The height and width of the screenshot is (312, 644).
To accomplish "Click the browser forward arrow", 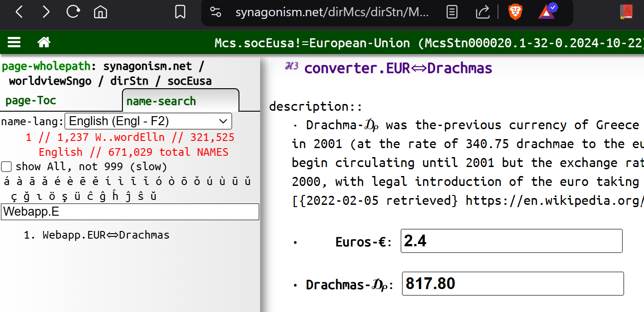I will [x=46, y=12].
